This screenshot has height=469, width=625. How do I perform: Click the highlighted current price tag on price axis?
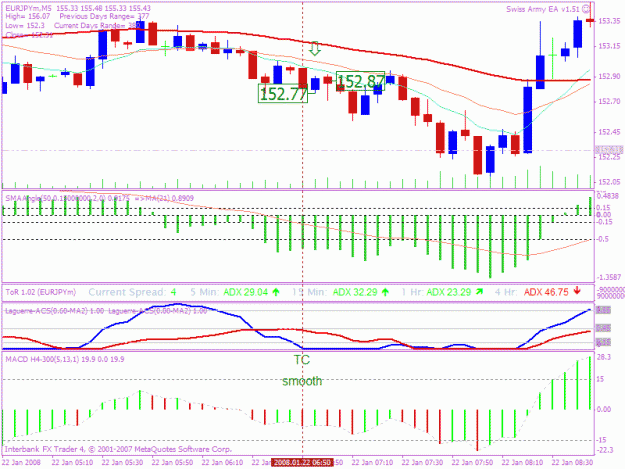[609, 150]
